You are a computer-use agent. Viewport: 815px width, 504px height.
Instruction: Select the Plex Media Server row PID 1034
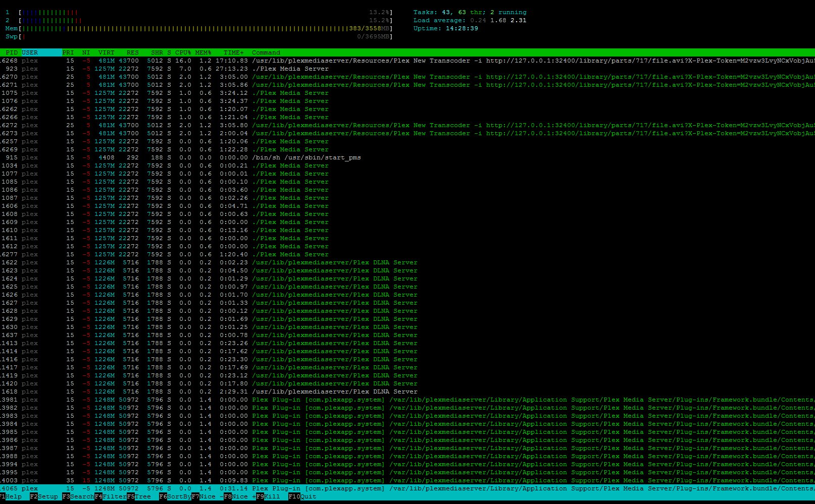click(x=408, y=165)
